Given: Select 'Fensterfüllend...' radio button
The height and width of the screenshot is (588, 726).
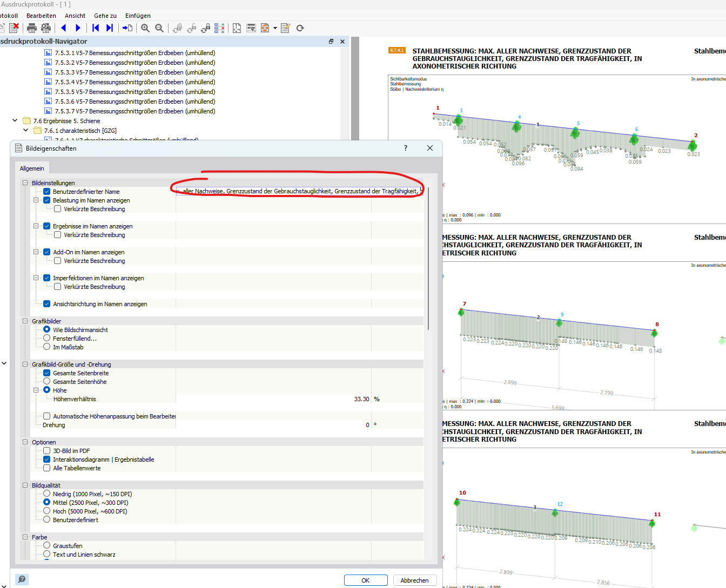Looking at the screenshot, I should click(x=47, y=339).
